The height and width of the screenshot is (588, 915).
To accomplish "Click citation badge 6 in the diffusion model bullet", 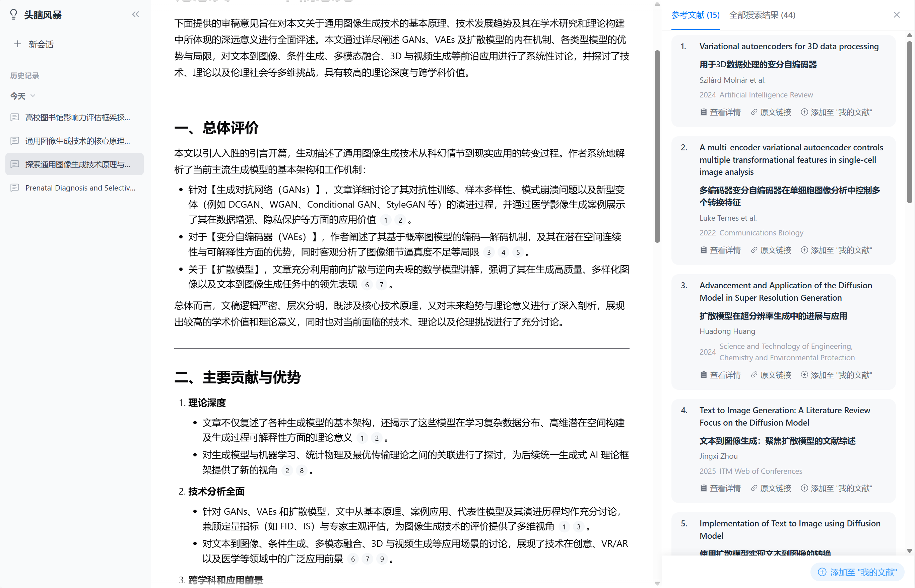I will click(367, 284).
